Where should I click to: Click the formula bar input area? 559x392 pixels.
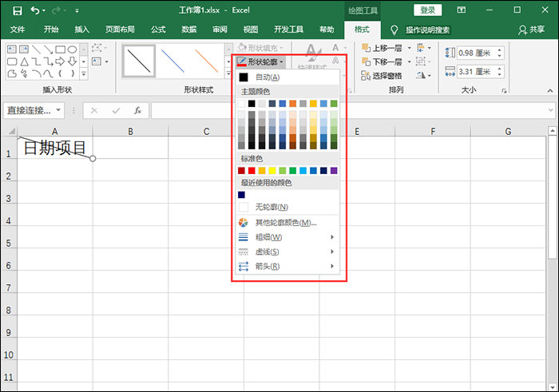[x=349, y=110]
